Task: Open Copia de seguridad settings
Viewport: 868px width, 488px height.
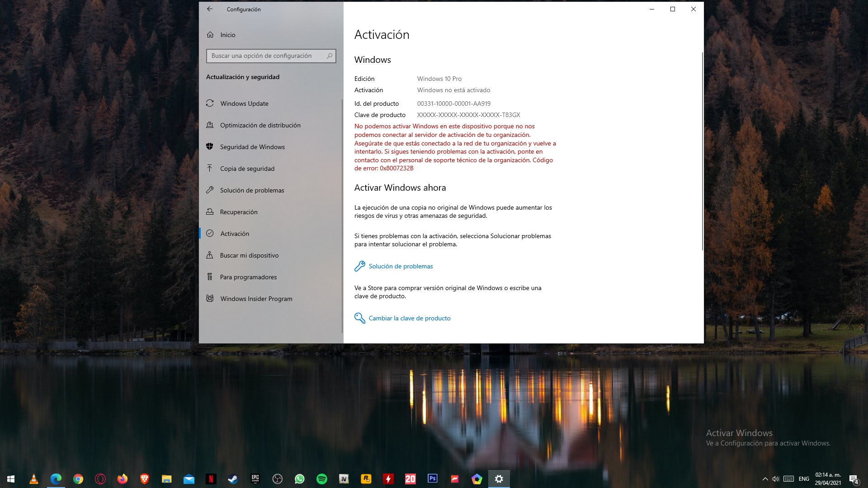Action: [x=271, y=169]
